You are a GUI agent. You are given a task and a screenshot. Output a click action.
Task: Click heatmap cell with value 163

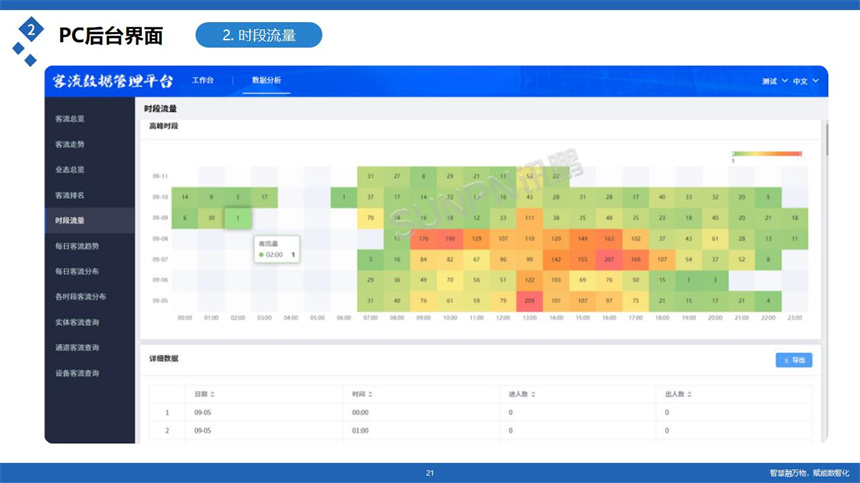click(609, 239)
